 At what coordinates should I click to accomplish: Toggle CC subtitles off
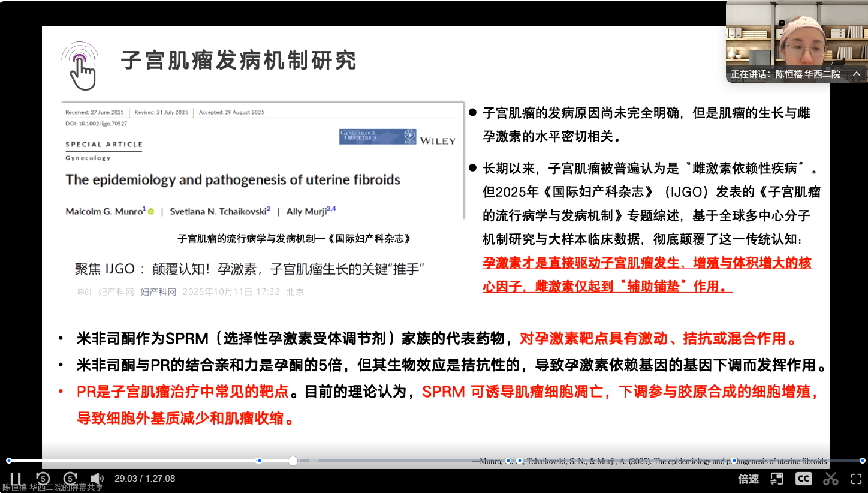[803, 479]
